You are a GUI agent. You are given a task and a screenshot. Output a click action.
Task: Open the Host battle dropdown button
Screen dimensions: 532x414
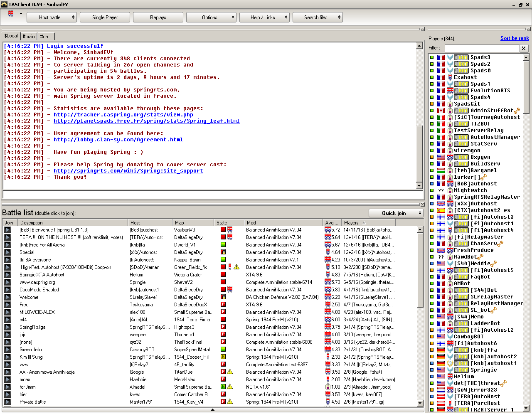click(x=52, y=17)
